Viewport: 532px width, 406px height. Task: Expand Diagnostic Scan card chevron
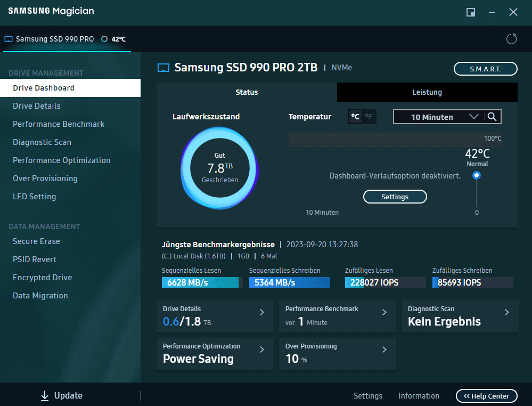[x=507, y=312]
